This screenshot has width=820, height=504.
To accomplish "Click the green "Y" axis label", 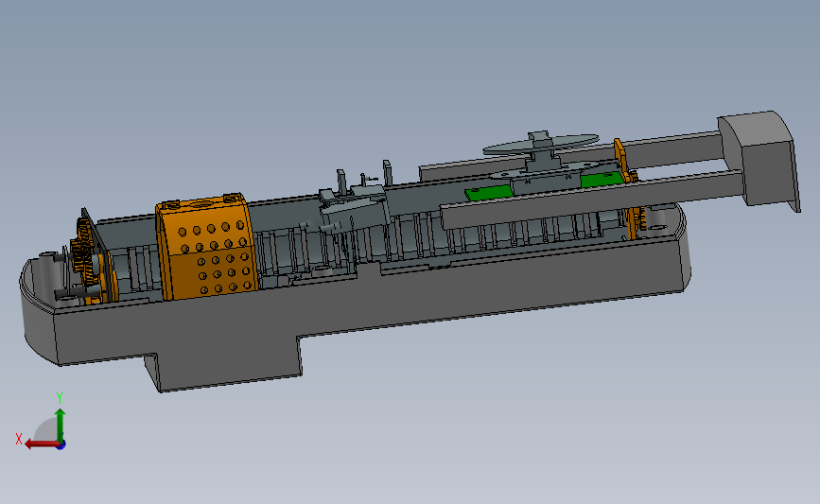I will [x=60, y=398].
